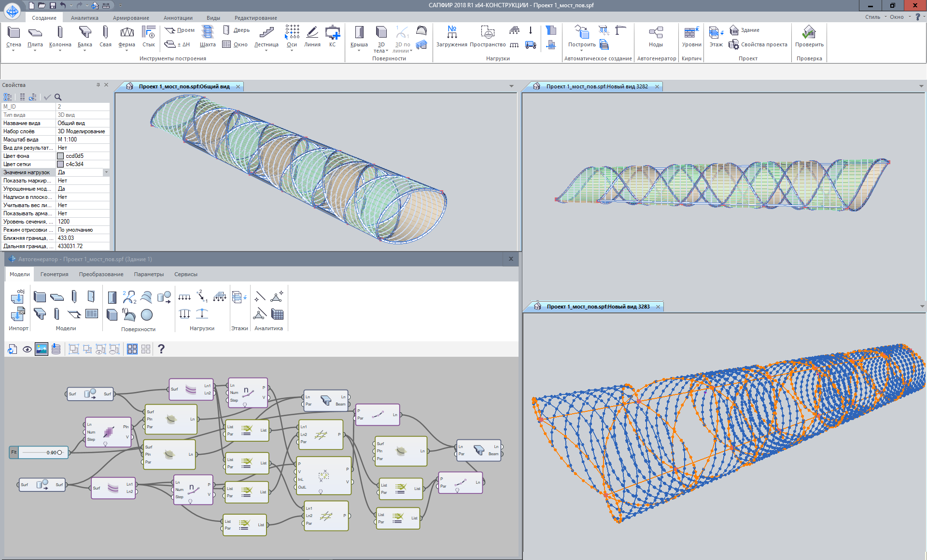Click the Проверить (check) icon

[x=809, y=33]
